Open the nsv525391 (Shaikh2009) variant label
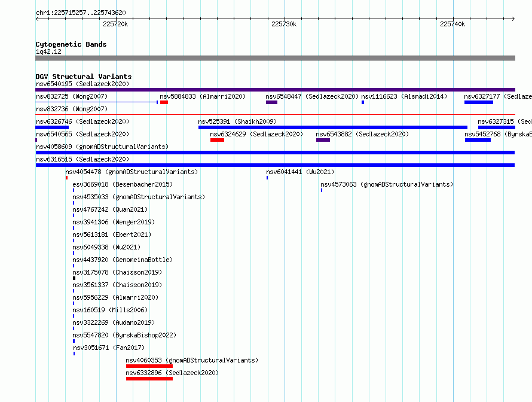The width and height of the screenshot is (532, 402). click(x=237, y=121)
